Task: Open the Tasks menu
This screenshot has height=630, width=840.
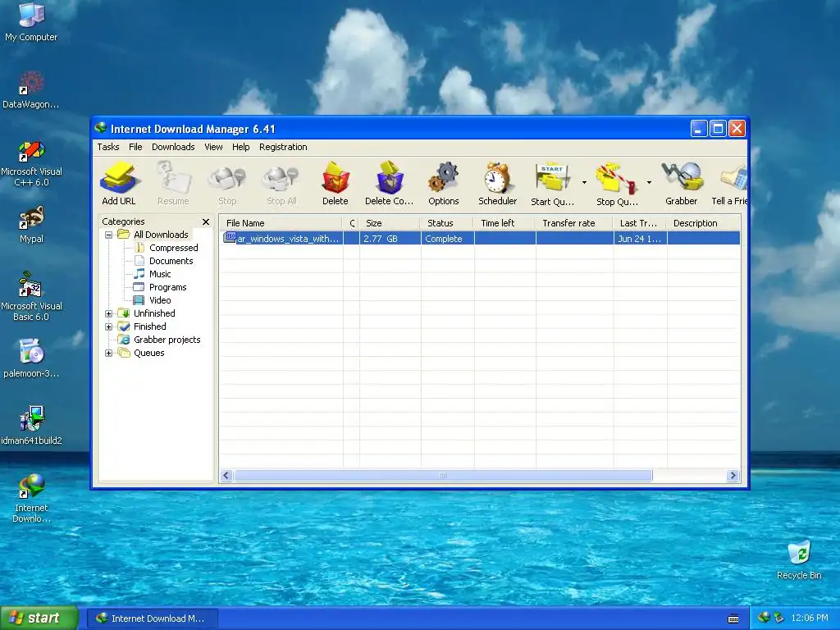Action: pyautogui.click(x=108, y=147)
